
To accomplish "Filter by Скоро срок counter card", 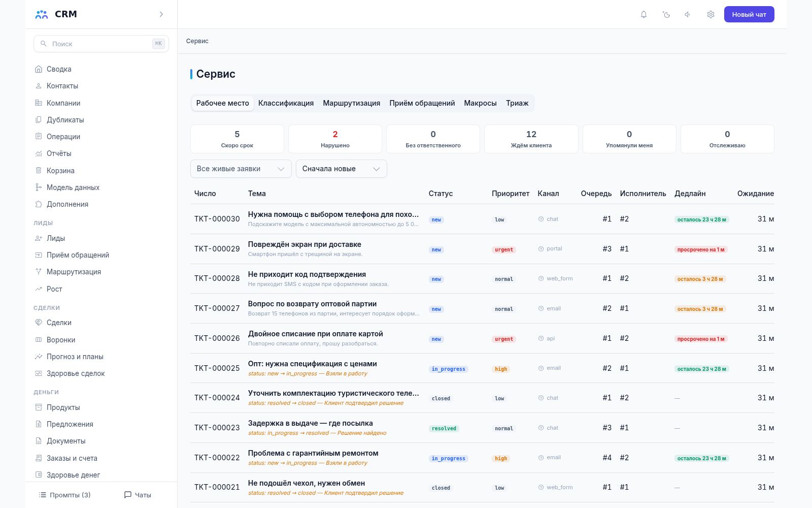I will tap(237, 139).
